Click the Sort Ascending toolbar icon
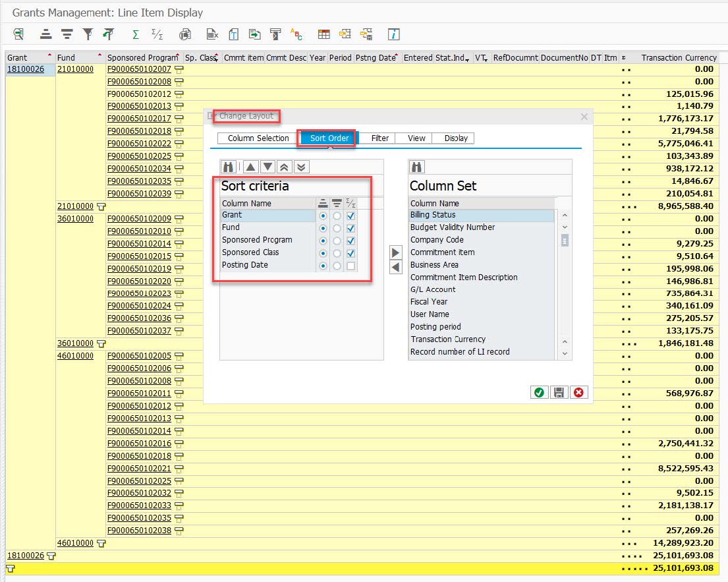728x582 pixels. pos(45,34)
